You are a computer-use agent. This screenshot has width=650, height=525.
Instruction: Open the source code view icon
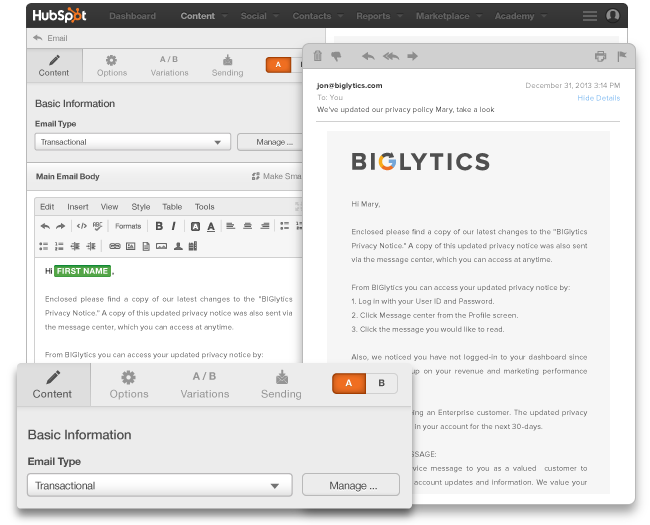82,226
